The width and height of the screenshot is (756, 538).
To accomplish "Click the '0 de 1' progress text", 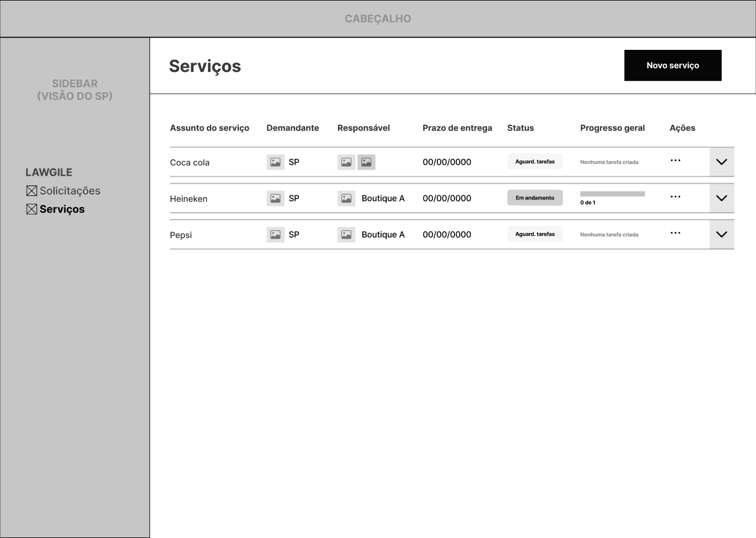I will click(x=588, y=203).
